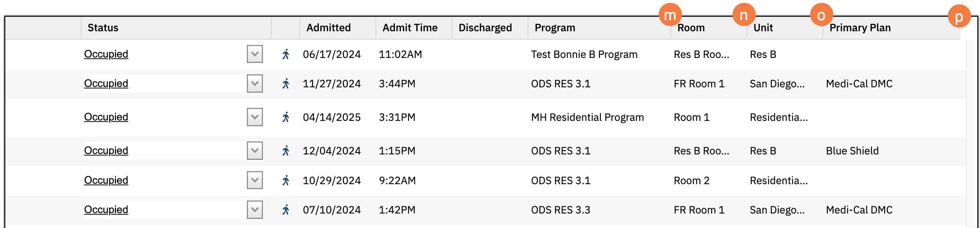
Task: Open status dropdown for Test Bonnie B Program row
Action: pyautogui.click(x=255, y=54)
